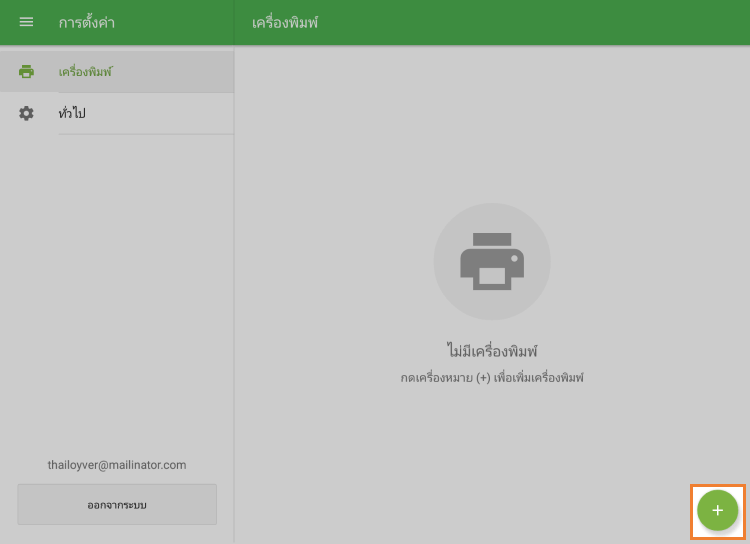Click the gray circle edge around printer illustration
Image resolution: width=750 pixels, height=544 pixels.
tap(438, 262)
